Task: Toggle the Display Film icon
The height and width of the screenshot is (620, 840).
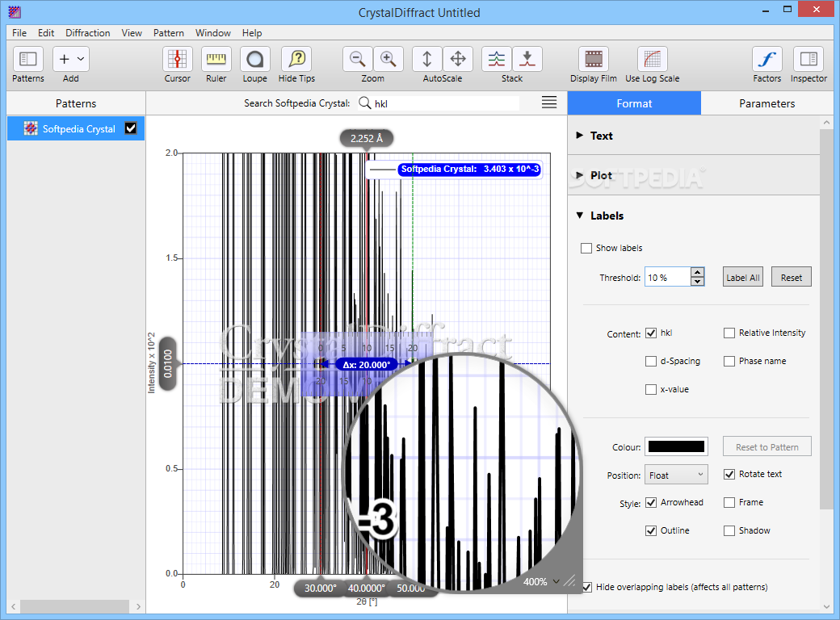Action: (x=594, y=59)
